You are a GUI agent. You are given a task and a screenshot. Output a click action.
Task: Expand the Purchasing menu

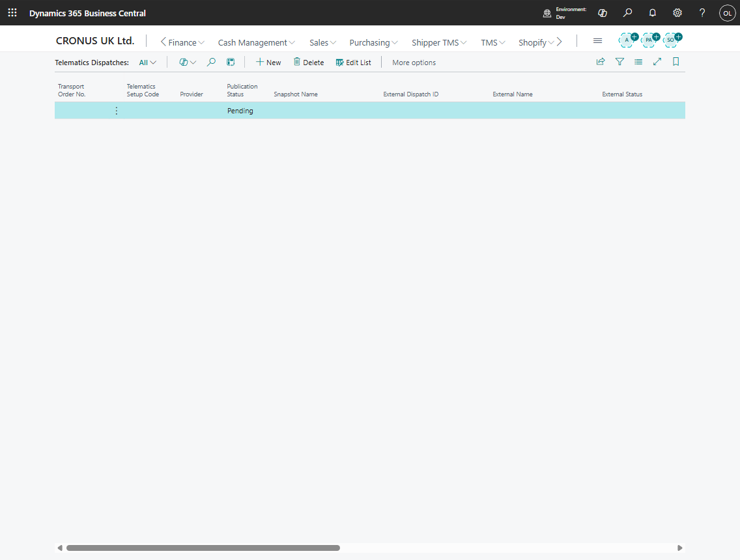tap(373, 42)
